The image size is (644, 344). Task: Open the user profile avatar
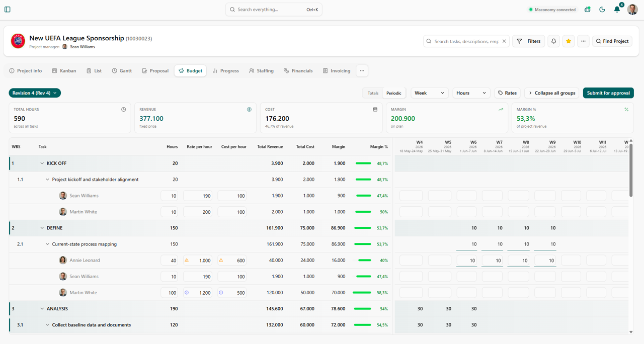(632, 10)
